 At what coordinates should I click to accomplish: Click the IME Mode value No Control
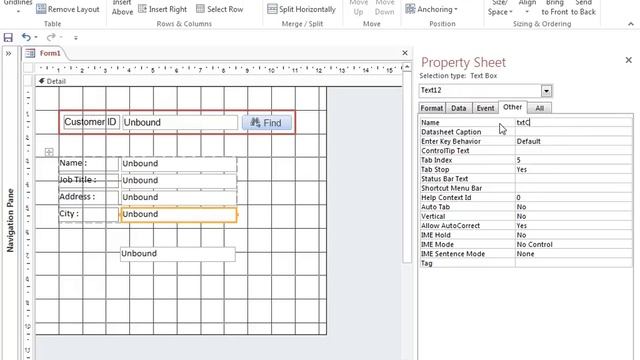click(573, 244)
